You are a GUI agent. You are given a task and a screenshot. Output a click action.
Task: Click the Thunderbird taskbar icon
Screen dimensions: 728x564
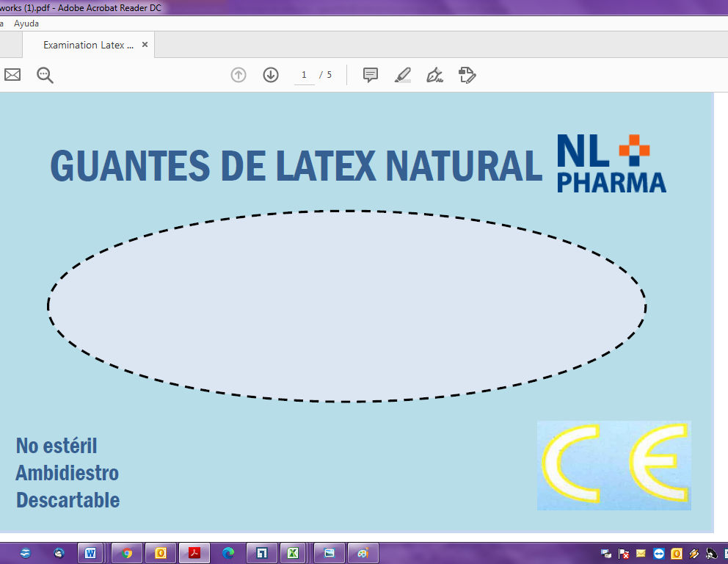[59, 553]
